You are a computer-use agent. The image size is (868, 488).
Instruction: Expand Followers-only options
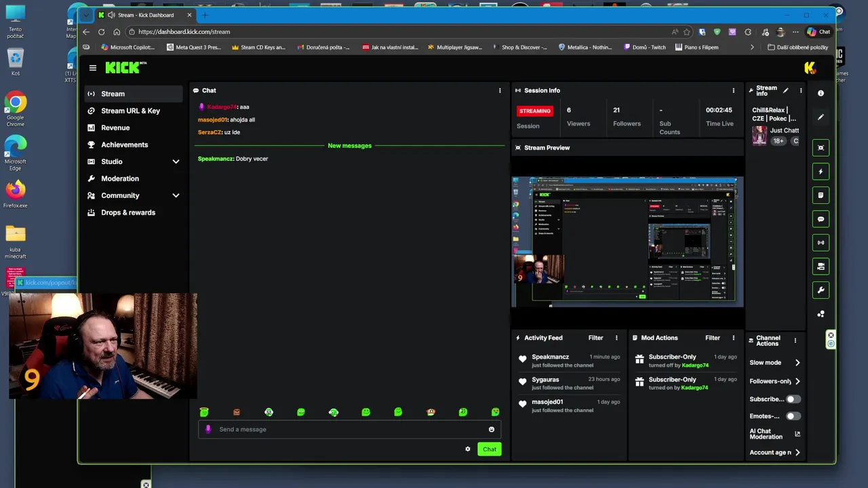coord(797,381)
